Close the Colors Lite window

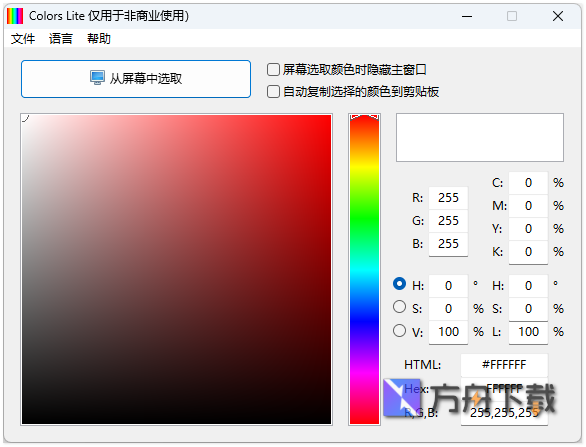tap(558, 16)
